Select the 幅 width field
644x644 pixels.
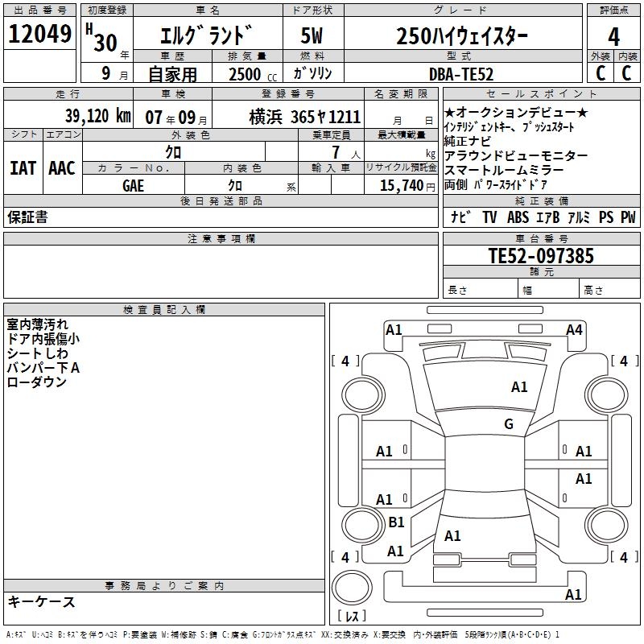pyautogui.click(x=549, y=290)
